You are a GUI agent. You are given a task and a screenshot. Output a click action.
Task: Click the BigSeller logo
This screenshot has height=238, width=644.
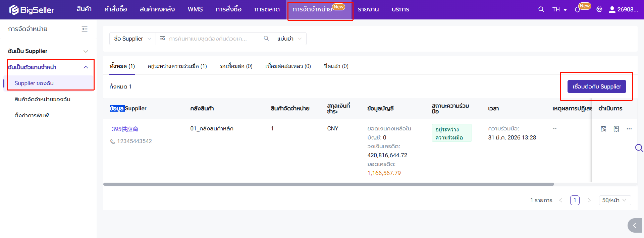point(32,10)
